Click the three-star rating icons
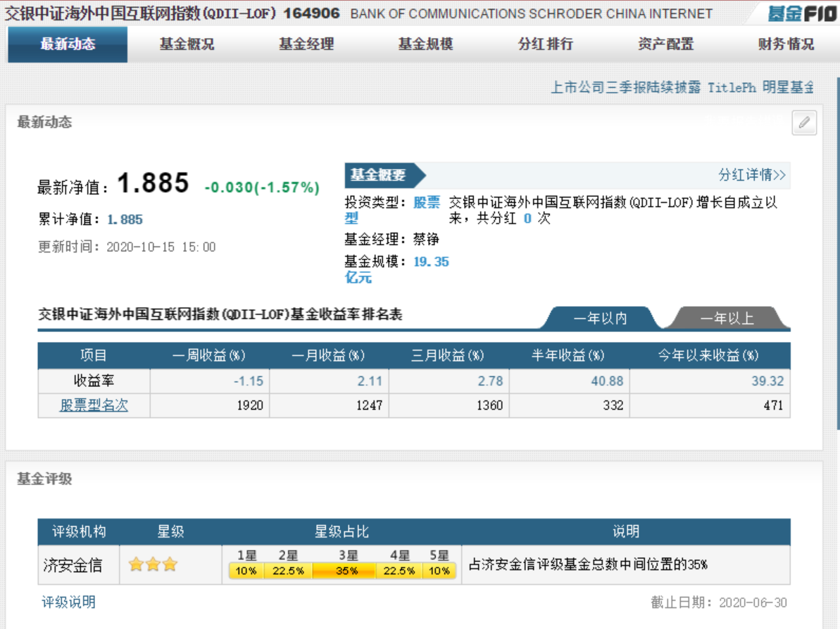The width and height of the screenshot is (840, 629). tap(153, 564)
